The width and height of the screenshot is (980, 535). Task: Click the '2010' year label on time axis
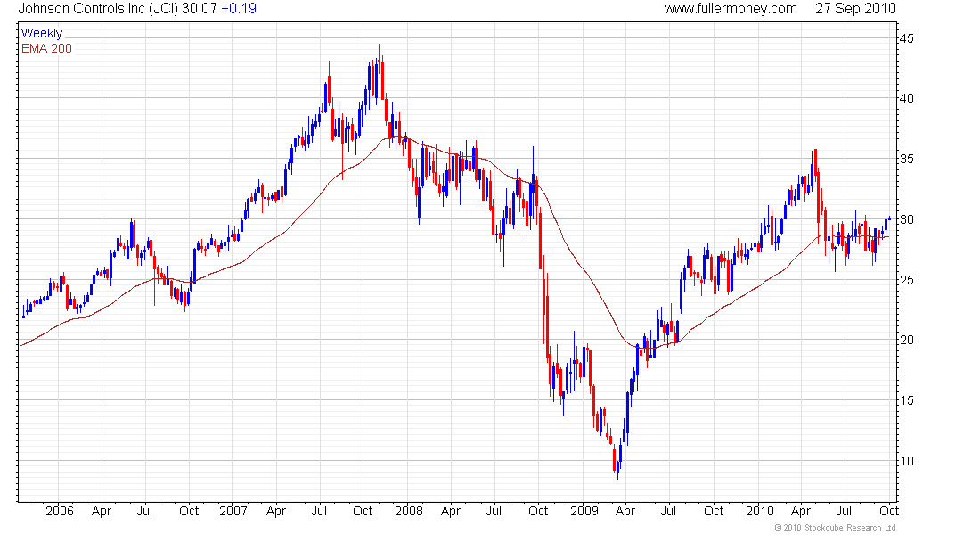[760, 511]
